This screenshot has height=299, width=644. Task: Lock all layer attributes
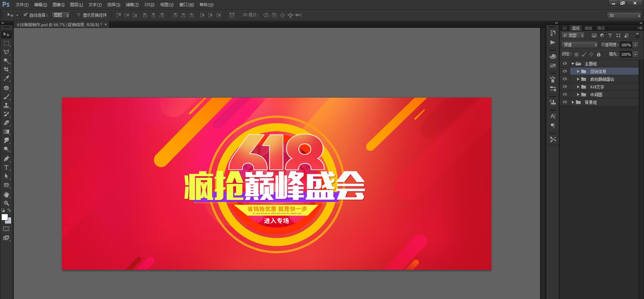pos(599,54)
